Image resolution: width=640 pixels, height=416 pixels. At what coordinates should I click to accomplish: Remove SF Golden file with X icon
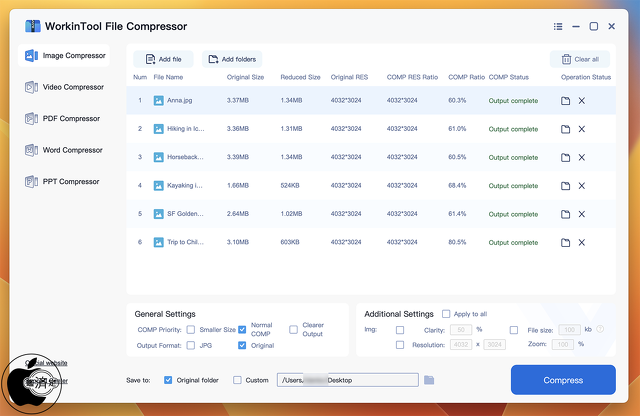tap(582, 214)
